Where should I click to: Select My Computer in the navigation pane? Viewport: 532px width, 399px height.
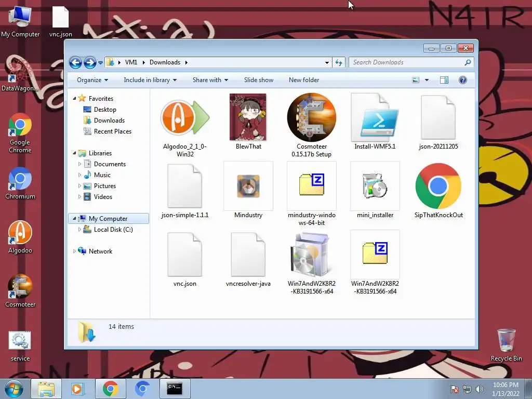pyautogui.click(x=109, y=219)
